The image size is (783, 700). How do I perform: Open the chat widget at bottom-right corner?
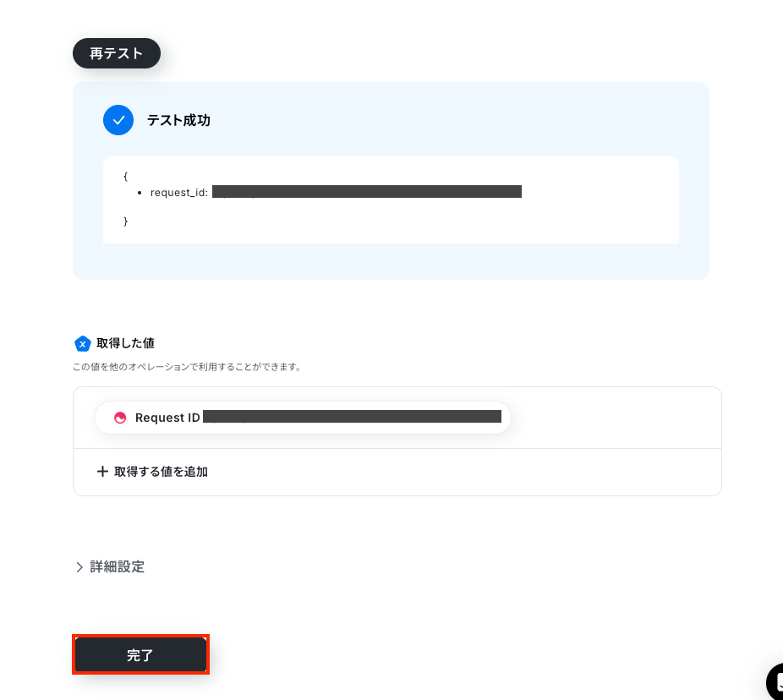pos(775,681)
